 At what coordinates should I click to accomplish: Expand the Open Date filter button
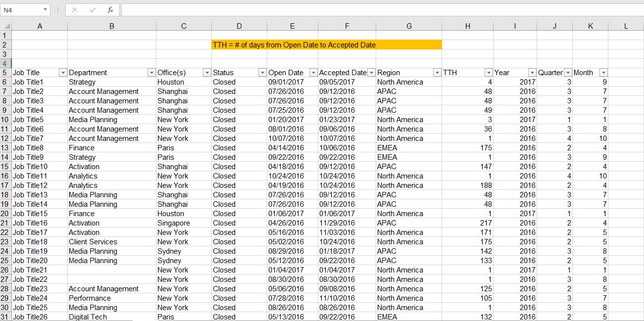[x=313, y=73]
